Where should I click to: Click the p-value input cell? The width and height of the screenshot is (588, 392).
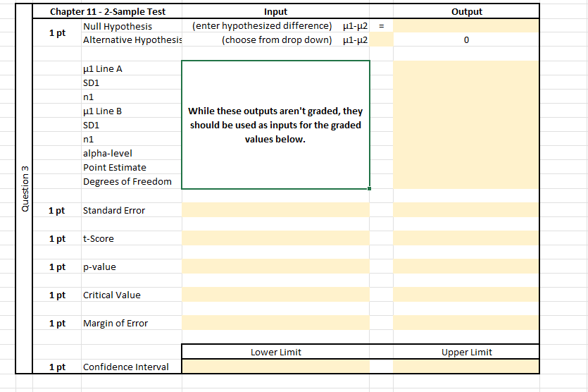[x=275, y=267]
